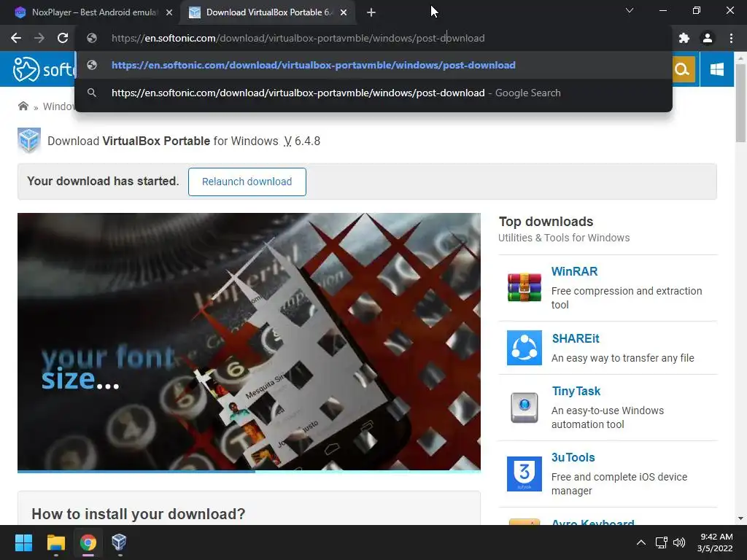Screen dimensions: 747x560
Task: Click the orange search magnifier button
Action: click(x=682, y=69)
